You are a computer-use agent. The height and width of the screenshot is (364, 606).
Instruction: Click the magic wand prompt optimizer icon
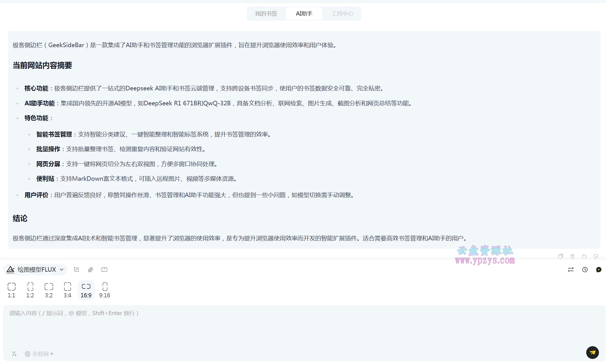click(x=14, y=354)
